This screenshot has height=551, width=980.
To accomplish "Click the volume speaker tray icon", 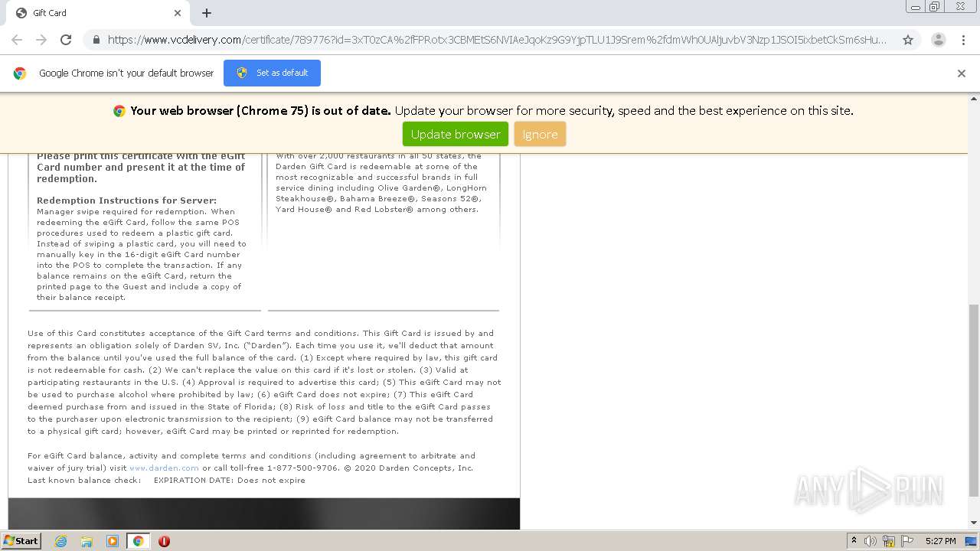I will point(871,541).
